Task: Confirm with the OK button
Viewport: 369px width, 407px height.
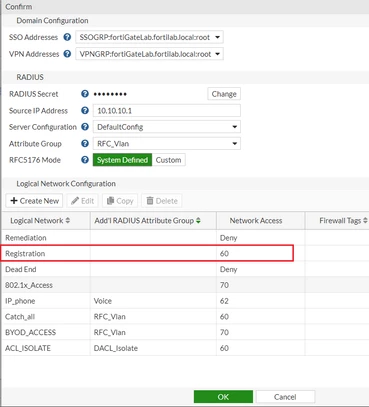Action: point(223,397)
